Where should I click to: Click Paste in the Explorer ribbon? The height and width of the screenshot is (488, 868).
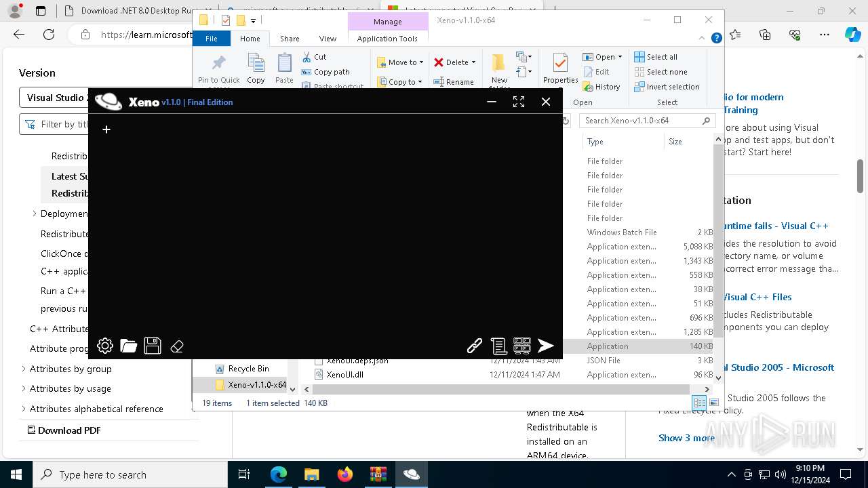coord(284,69)
